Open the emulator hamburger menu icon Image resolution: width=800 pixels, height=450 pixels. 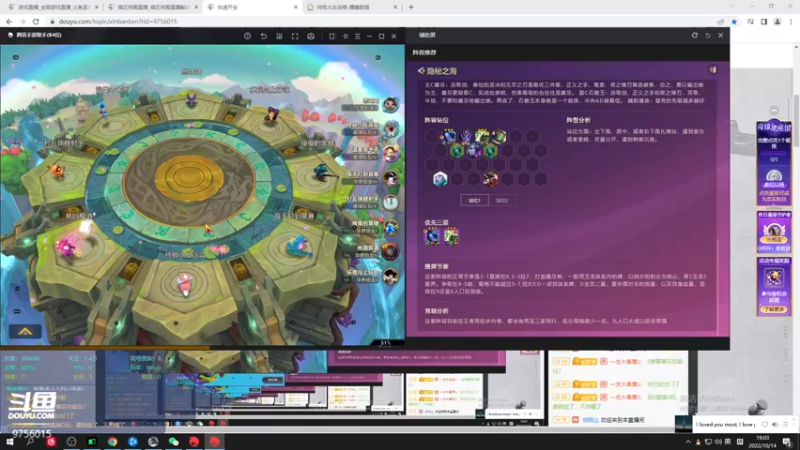pos(357,36)
